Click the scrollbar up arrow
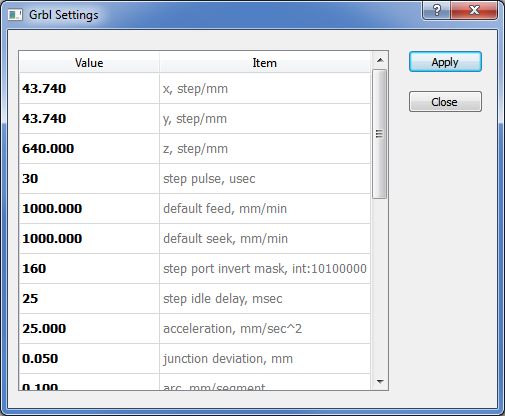 (380, 60)
